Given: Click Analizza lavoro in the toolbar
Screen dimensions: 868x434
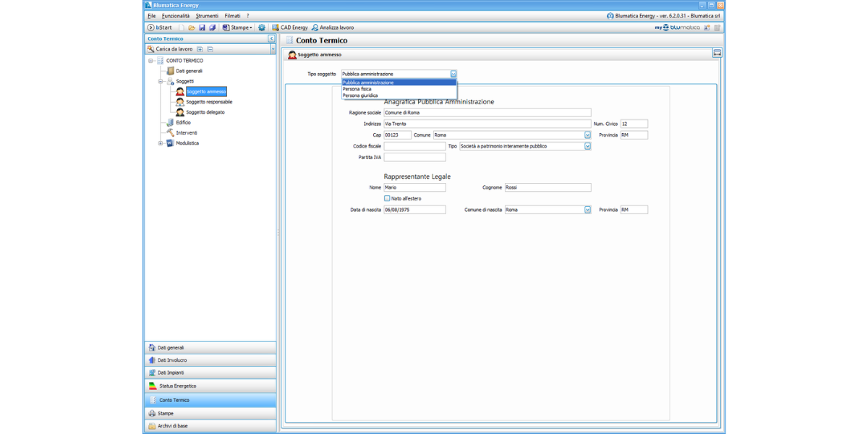Looking at the screenshot, I should 333,27.
